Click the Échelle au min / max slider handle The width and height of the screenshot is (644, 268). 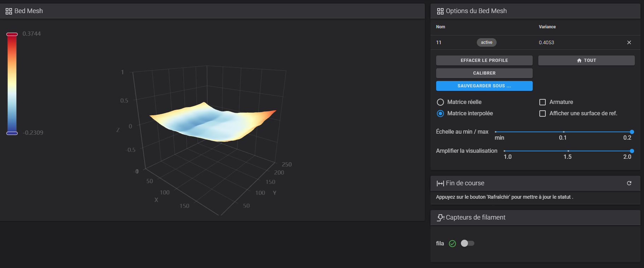[632, 132]
